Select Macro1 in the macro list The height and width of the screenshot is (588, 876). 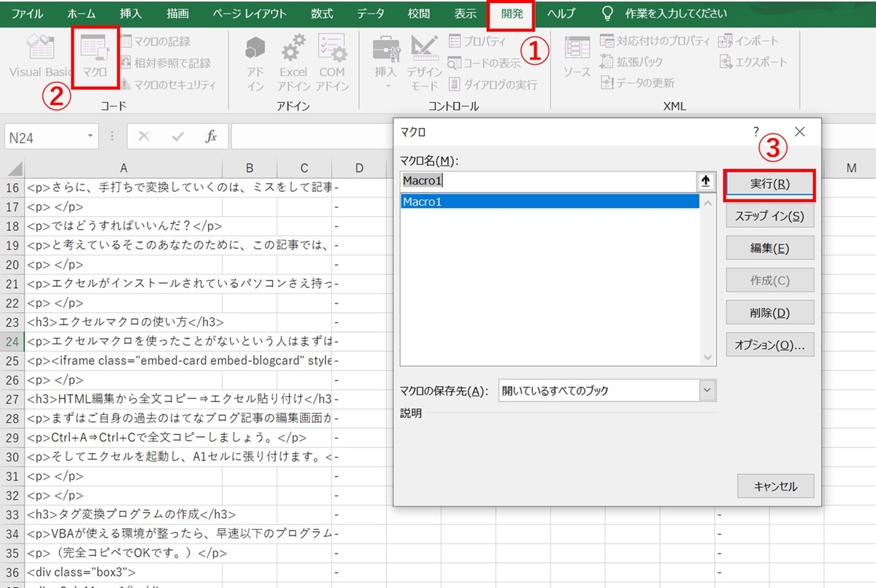click(550, 202)
